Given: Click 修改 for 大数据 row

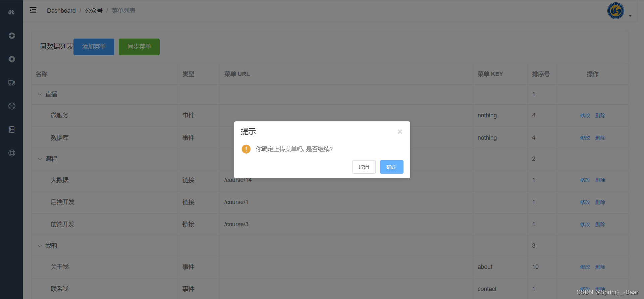Looking at the screenshot, I should 585,180.
